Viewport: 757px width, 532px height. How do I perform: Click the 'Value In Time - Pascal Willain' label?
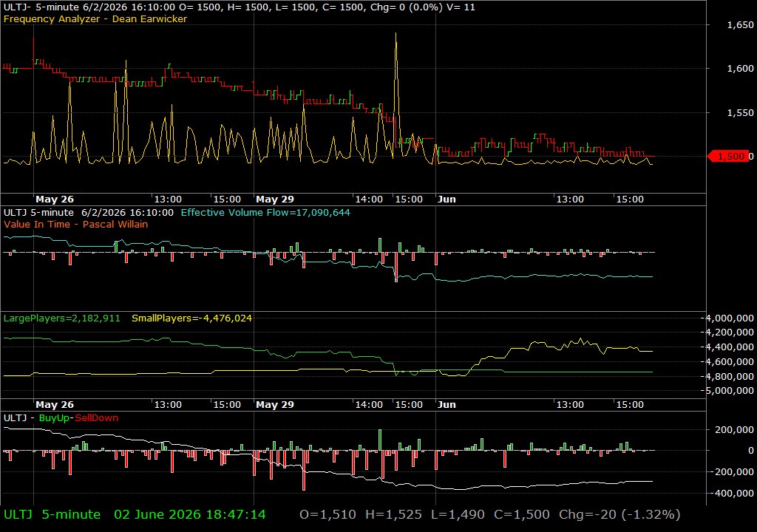(x=76, y=224)
